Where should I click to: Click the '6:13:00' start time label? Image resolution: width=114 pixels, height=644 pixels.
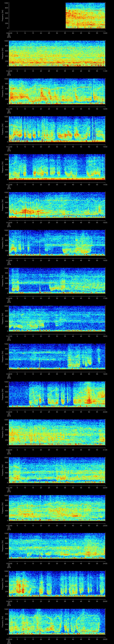(9, 184)
